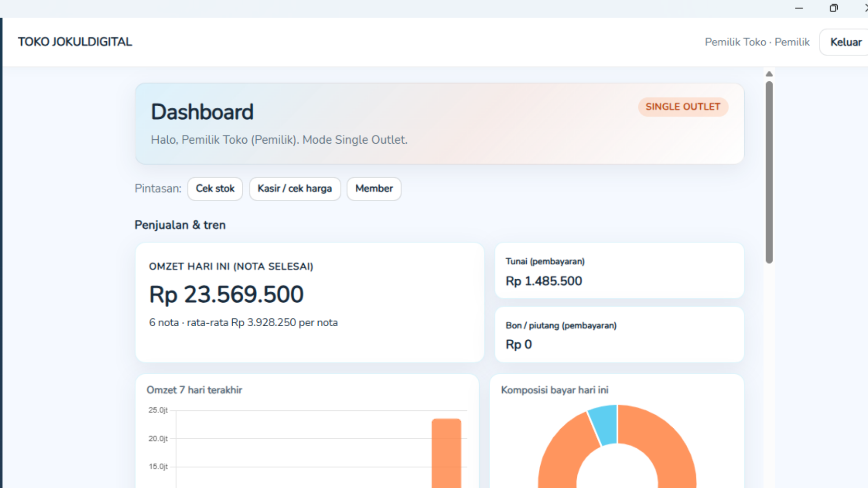Viewport: 868px width, 488px height.
Task: Click the Omzet hari ini card
Action: [310, 302]
